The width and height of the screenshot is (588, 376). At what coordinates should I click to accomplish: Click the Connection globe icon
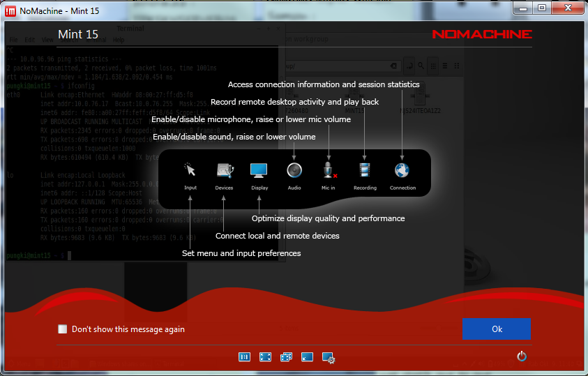click(x=402, y=170)
